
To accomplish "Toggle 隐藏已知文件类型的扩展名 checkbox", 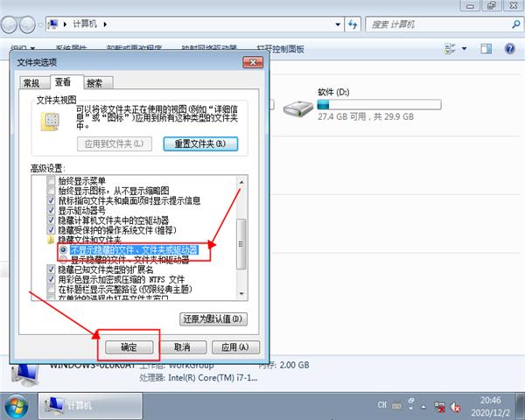I will click(51, 269).
